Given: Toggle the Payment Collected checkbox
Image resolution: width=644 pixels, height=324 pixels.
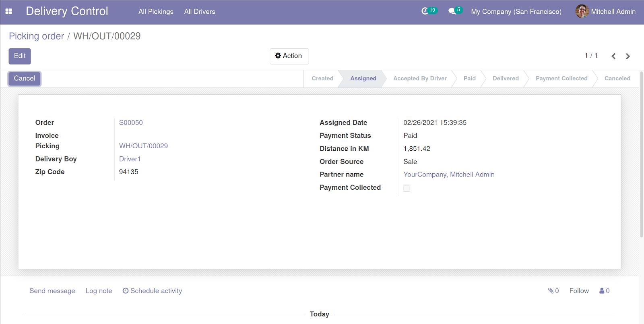Looking at the screenshot, I should (407, 188).
